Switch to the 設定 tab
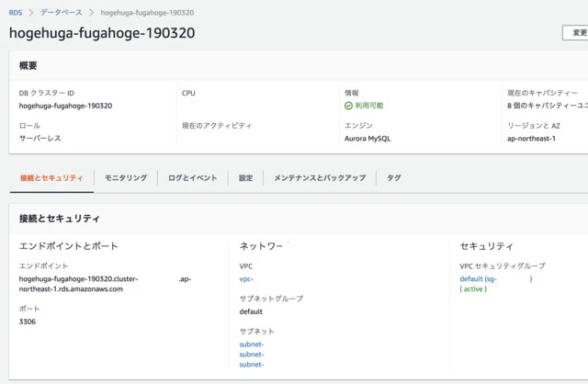The height and width of the screenshot is (384, 588). pos(245,177)
